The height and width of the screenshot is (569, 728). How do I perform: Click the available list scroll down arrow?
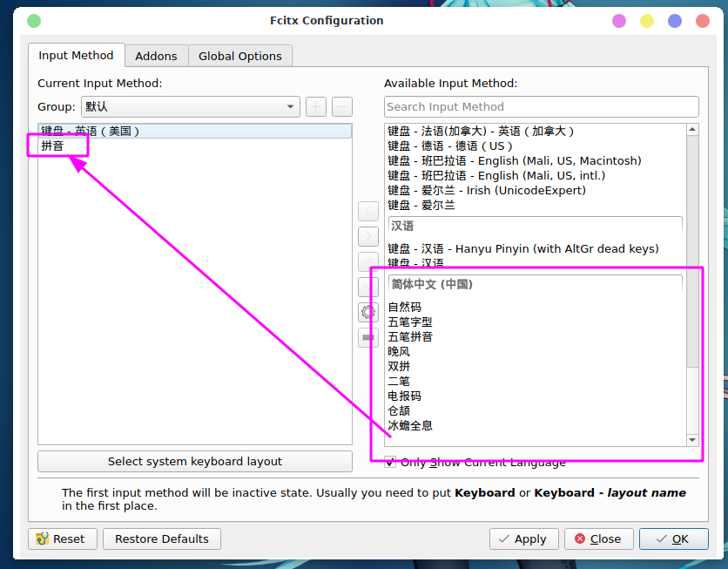click(x=692, y=440)
